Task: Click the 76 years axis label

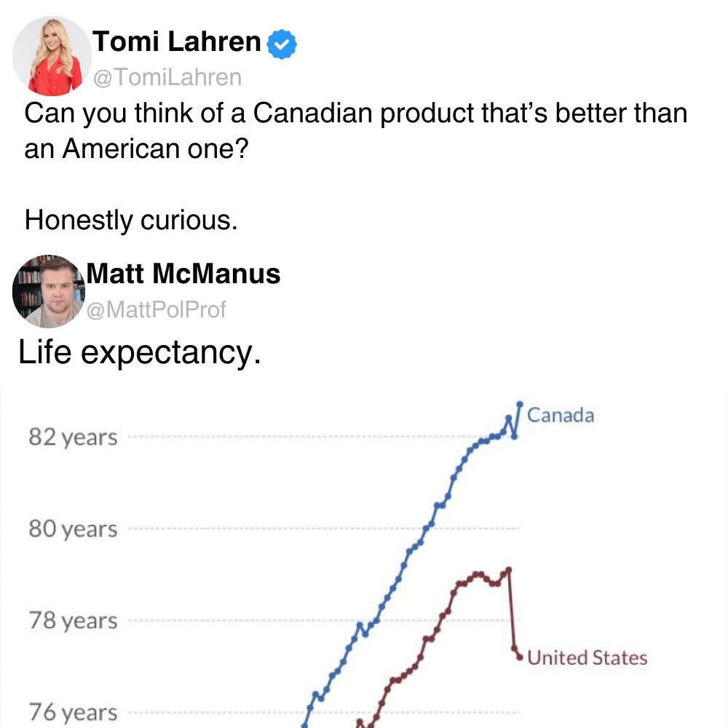Action: coord(73,713)
